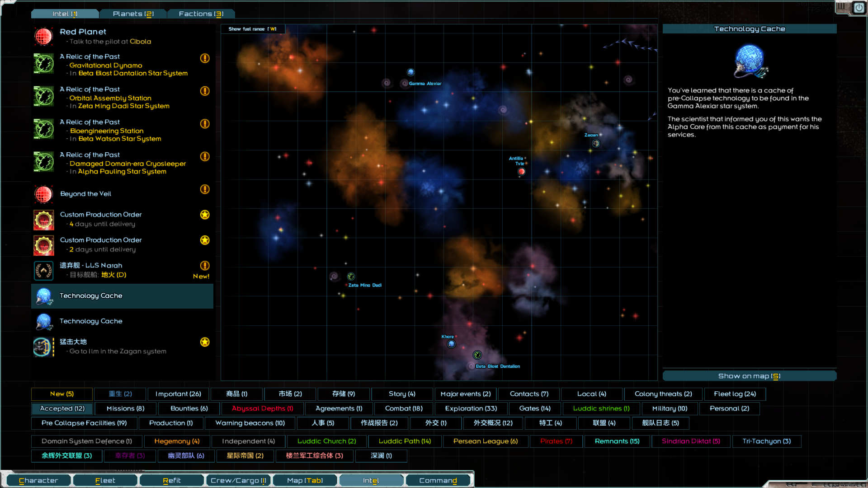The height and width of the screenshot is (488, 868).
Task: Click the Red Planet mission icon
Action: 43,37
